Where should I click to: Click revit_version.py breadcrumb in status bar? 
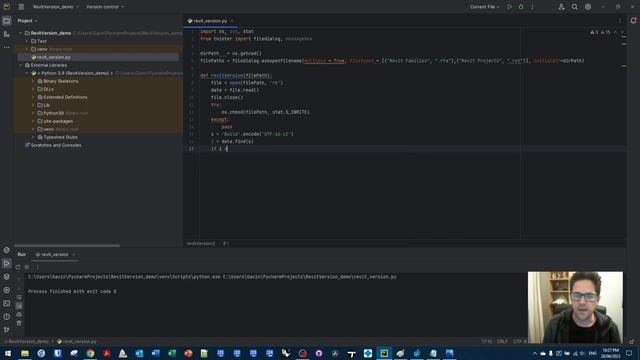77,341
